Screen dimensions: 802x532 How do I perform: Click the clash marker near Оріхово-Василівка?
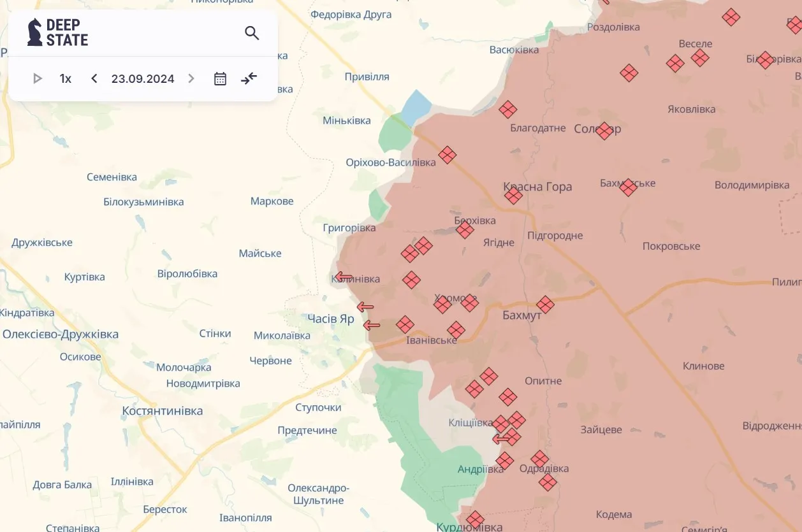[x=447, y=155]
